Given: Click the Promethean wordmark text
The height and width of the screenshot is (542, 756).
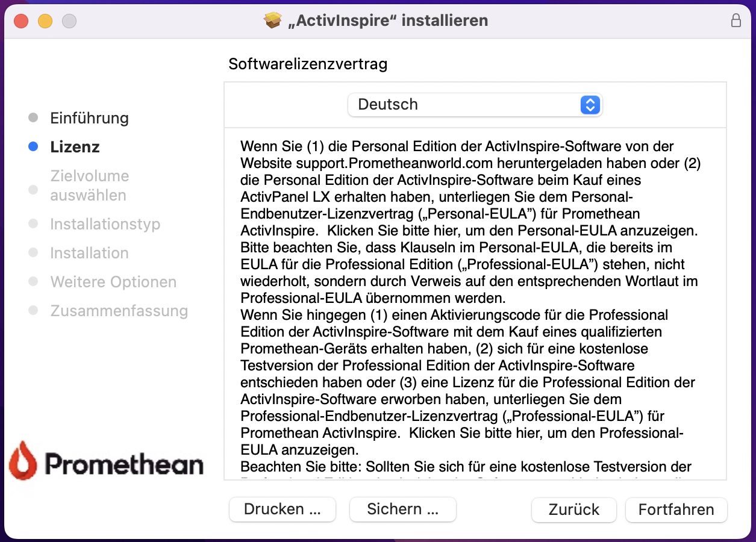Looking at the screenshot, I should tap(125, 465).
